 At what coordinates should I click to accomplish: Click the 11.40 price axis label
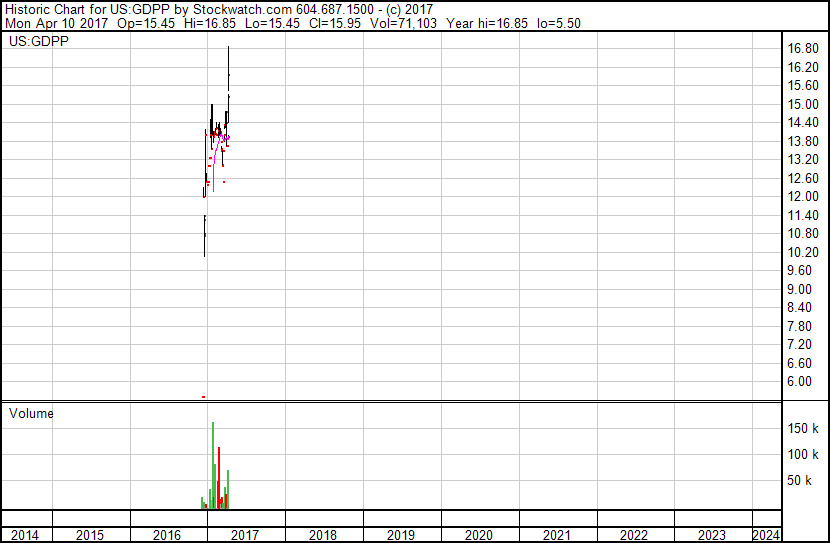point(803,215)
